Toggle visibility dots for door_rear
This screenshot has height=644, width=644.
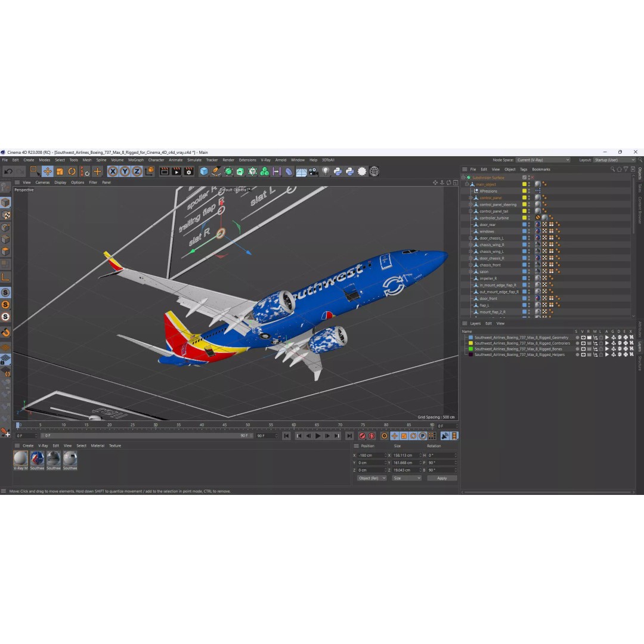tap(529, 225)
